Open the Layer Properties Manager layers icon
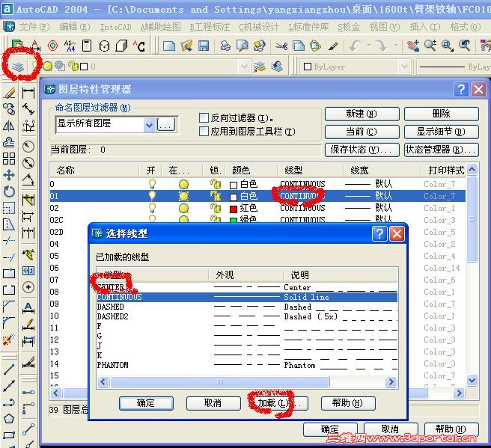The image size is (491, 448). [x=18, y=67]
